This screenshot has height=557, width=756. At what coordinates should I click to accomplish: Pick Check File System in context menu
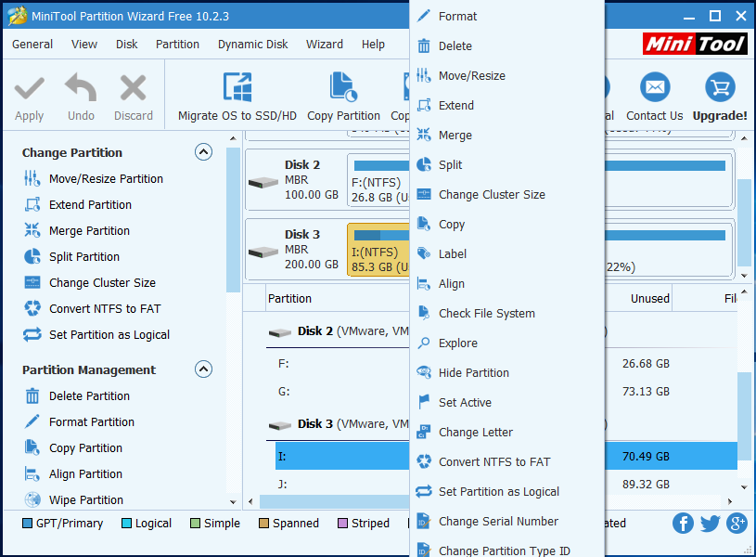point(507,314)
